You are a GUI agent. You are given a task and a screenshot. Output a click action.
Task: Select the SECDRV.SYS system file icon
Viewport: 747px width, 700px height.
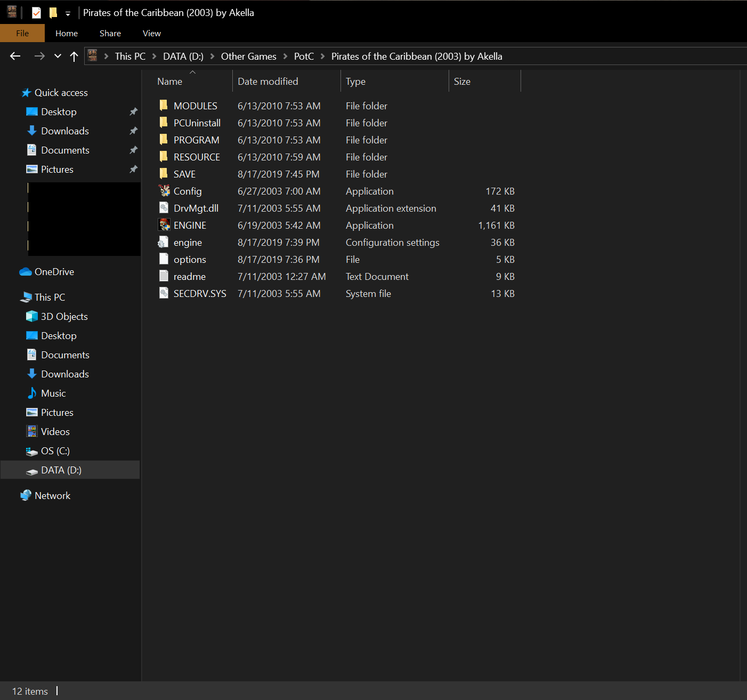(x=164, y=293)
